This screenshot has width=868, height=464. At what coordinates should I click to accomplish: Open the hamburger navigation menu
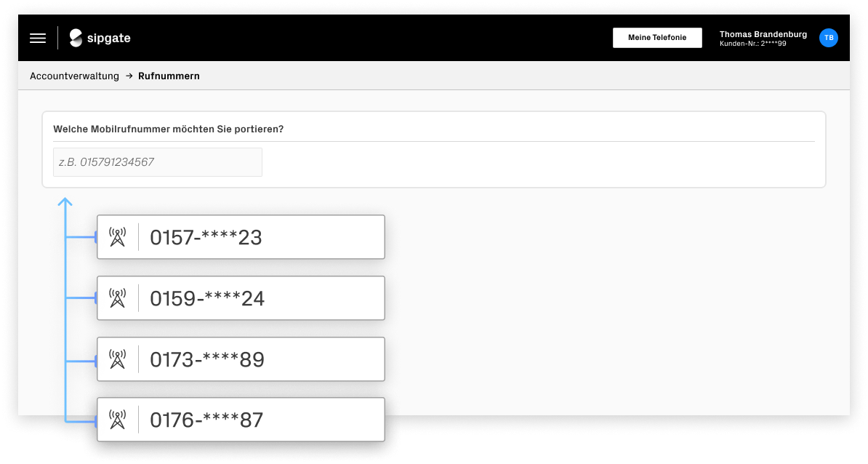click(x=38, y=39)
